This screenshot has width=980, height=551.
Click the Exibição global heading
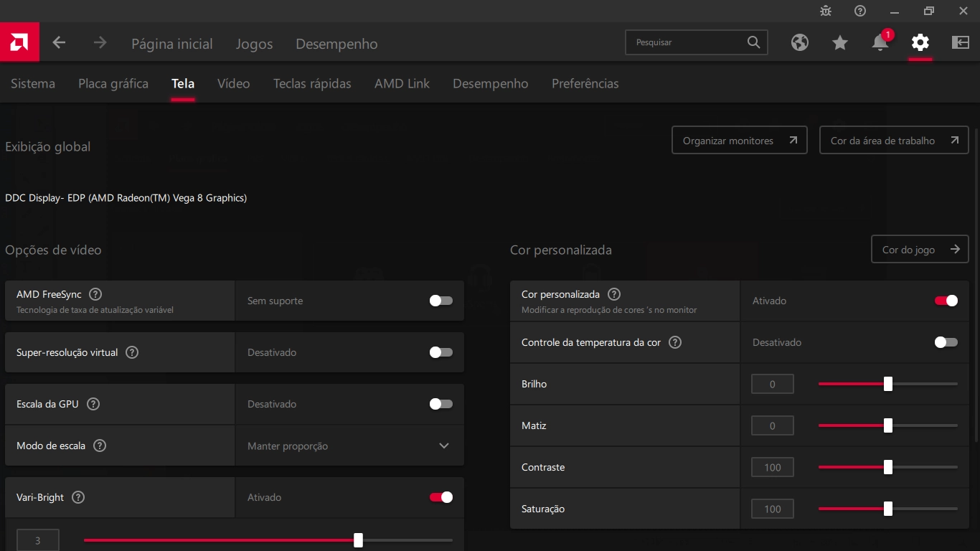[x=48, y=147]
